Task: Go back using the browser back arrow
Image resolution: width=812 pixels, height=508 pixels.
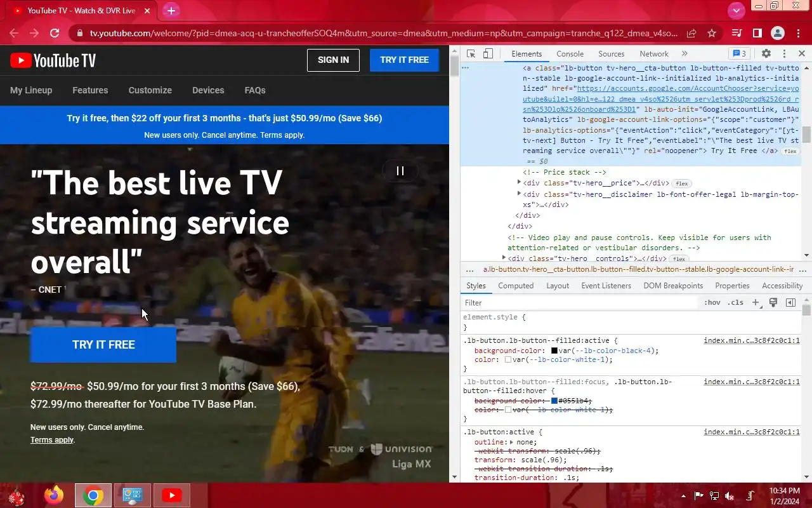Action: click(x=14, y=33)
